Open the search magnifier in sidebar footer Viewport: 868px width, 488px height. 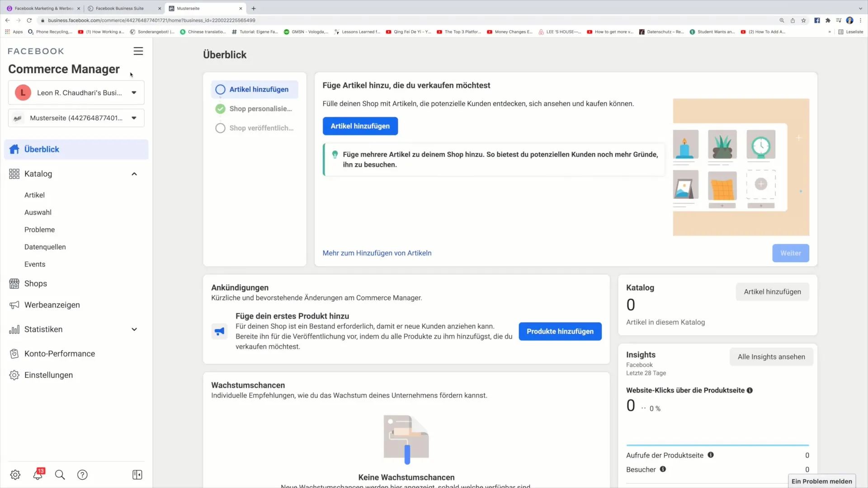pyautogui.click(x=60, y=475)
